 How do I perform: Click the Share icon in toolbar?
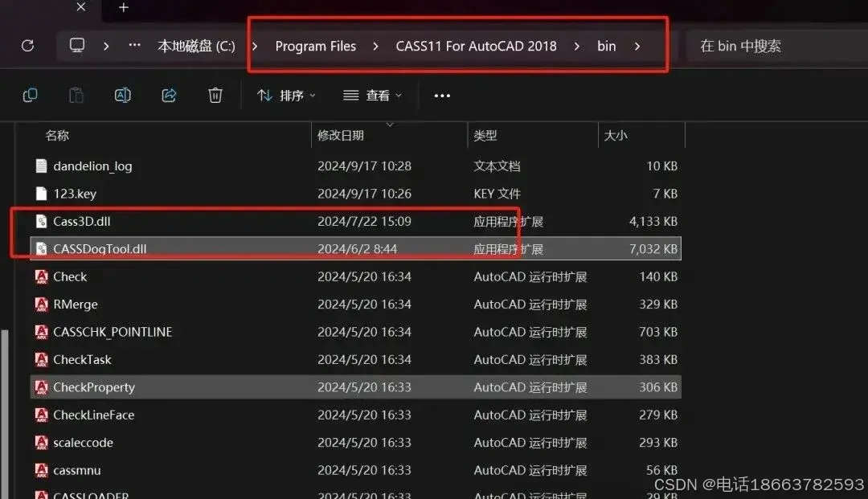[169, 95]
